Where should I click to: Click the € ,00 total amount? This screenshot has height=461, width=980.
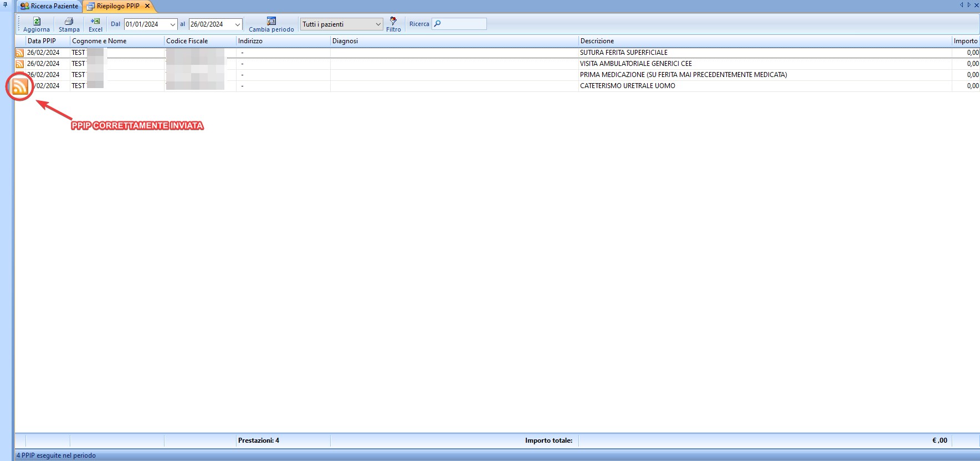[940, 440]
